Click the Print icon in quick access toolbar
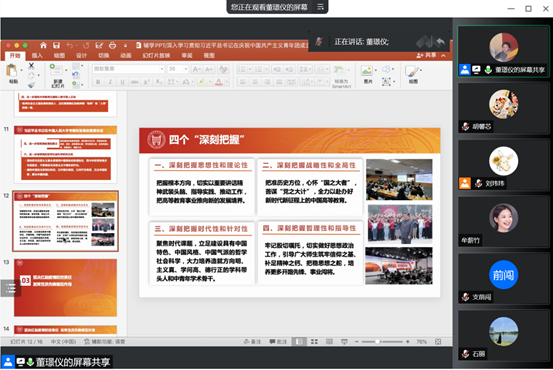 coord(112,45)
